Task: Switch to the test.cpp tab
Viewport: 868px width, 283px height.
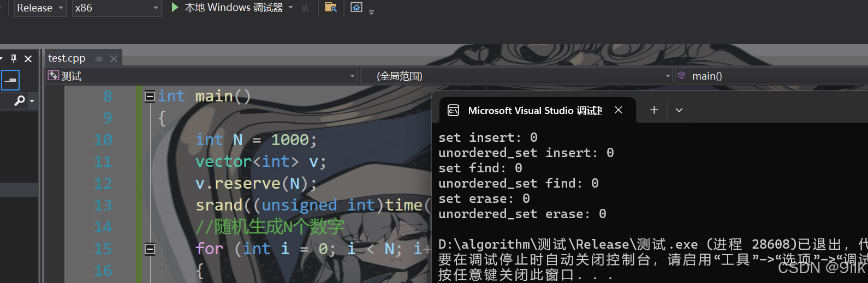Action: 67,58
